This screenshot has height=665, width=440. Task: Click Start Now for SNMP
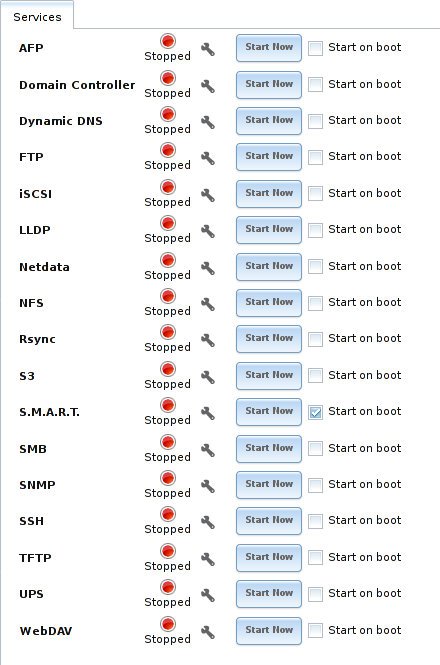pyautogui.click(x=269, y=485)
